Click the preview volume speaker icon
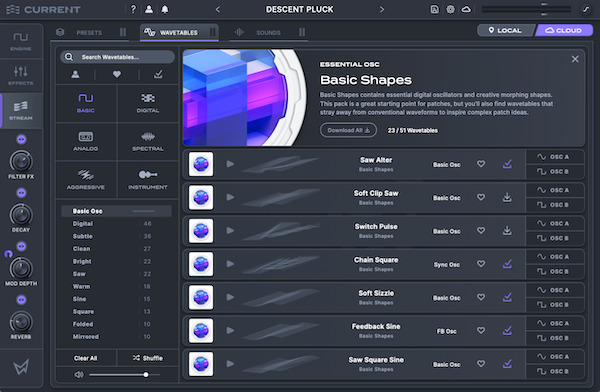600x392 pixels. coord(79,374)
